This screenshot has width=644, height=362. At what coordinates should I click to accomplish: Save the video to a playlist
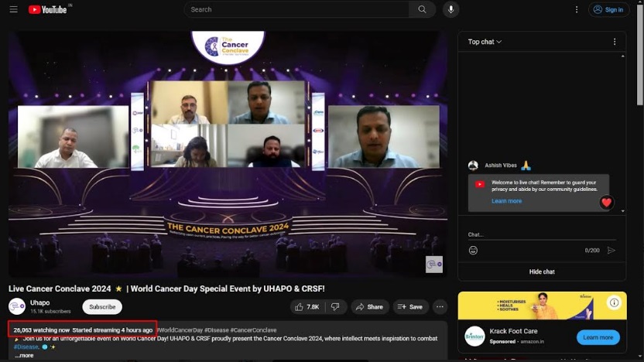(409, 307)
